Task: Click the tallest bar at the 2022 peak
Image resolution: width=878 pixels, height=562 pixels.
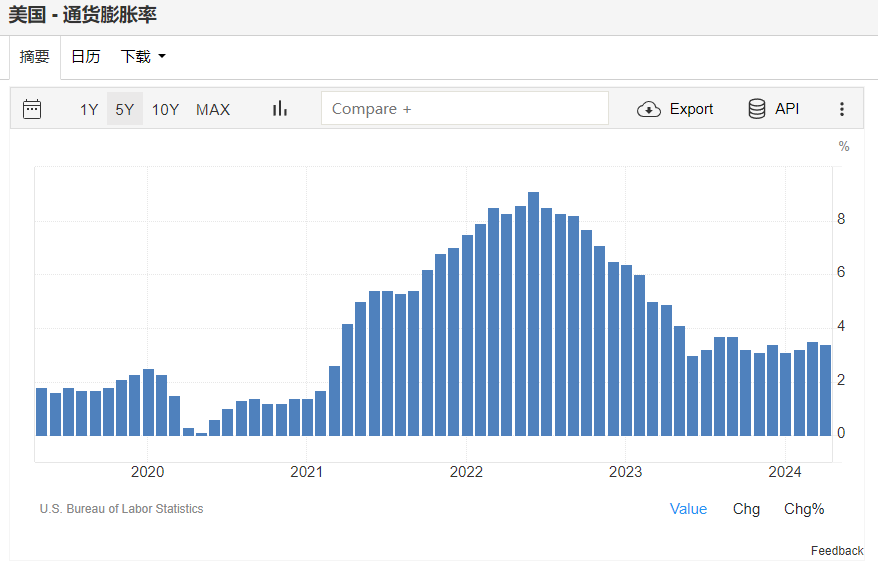Action: [x=534, y=314]
